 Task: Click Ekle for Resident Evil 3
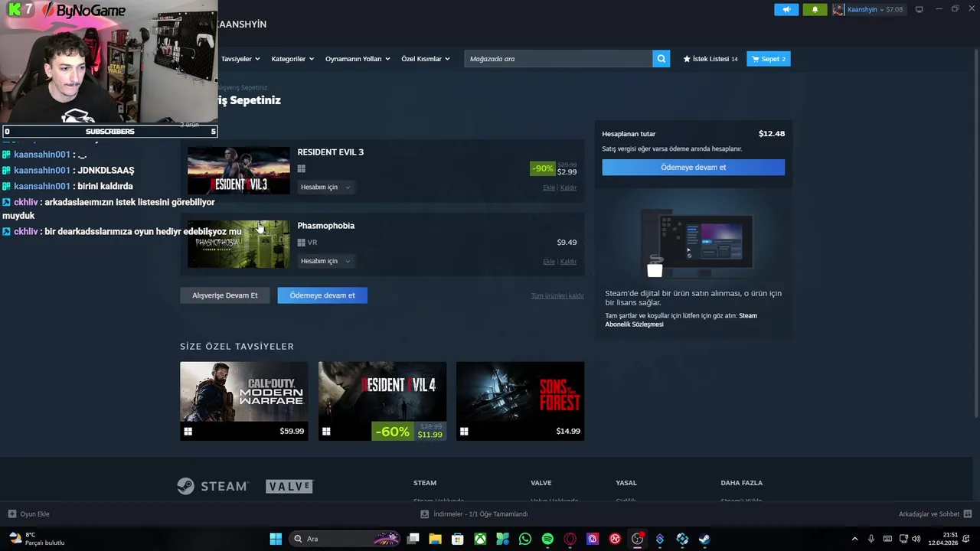pyautogui.click(x=548, y=187)
